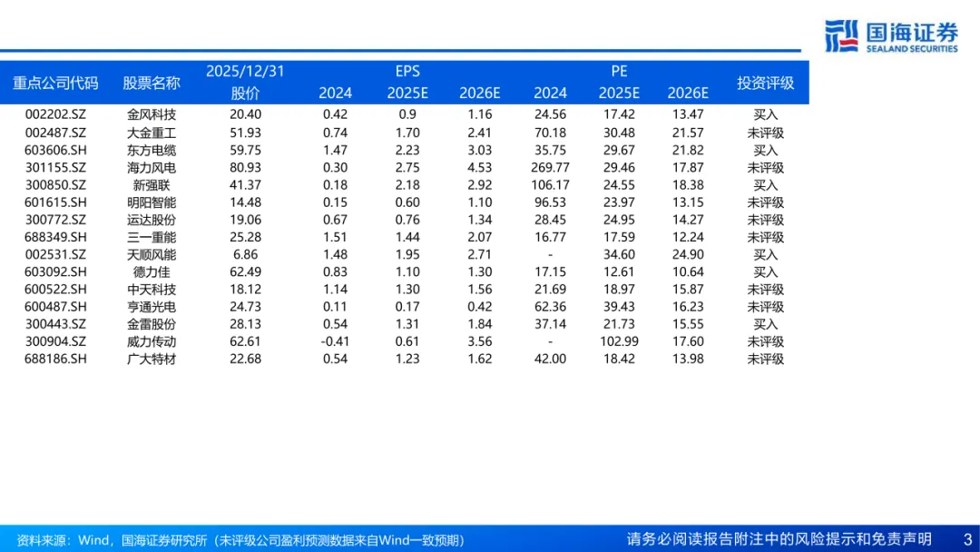
Task: Click PE value 10.64
Action: pos(688,272)
